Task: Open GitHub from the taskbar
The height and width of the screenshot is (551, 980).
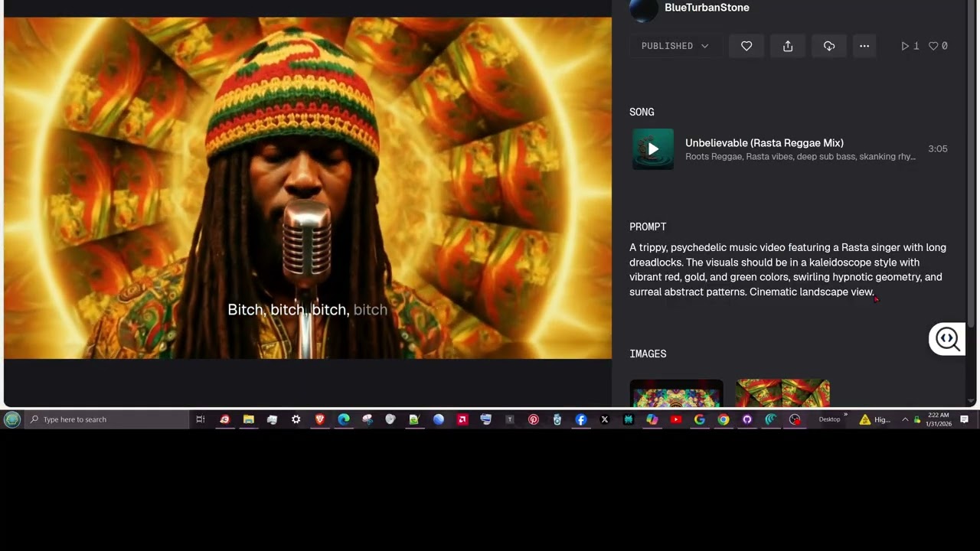Action: [746, 419]
